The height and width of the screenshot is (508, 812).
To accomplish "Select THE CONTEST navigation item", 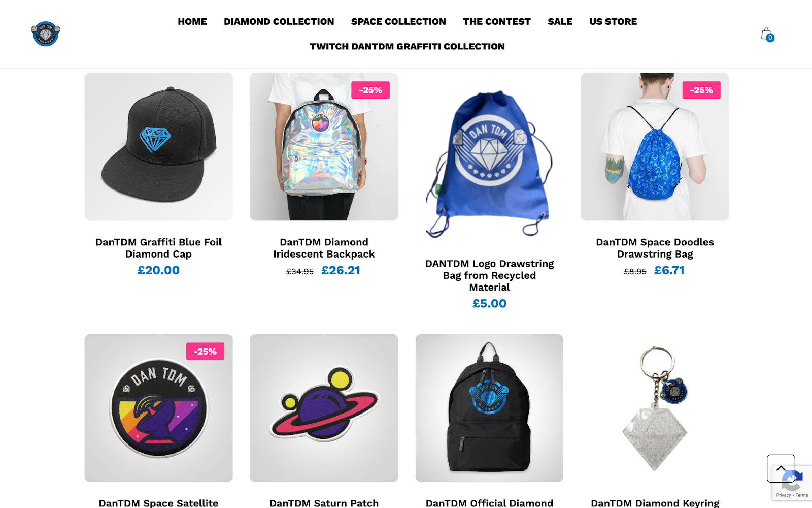I will click(x=497, y=22).
